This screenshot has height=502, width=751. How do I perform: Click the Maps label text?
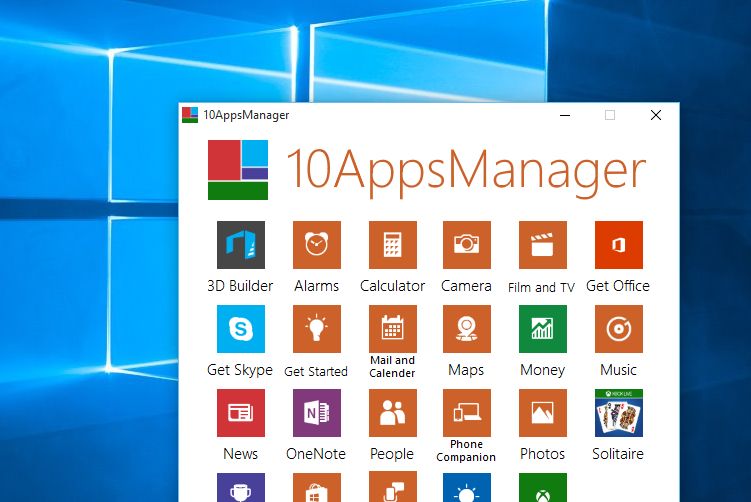[x=466, y=370]
